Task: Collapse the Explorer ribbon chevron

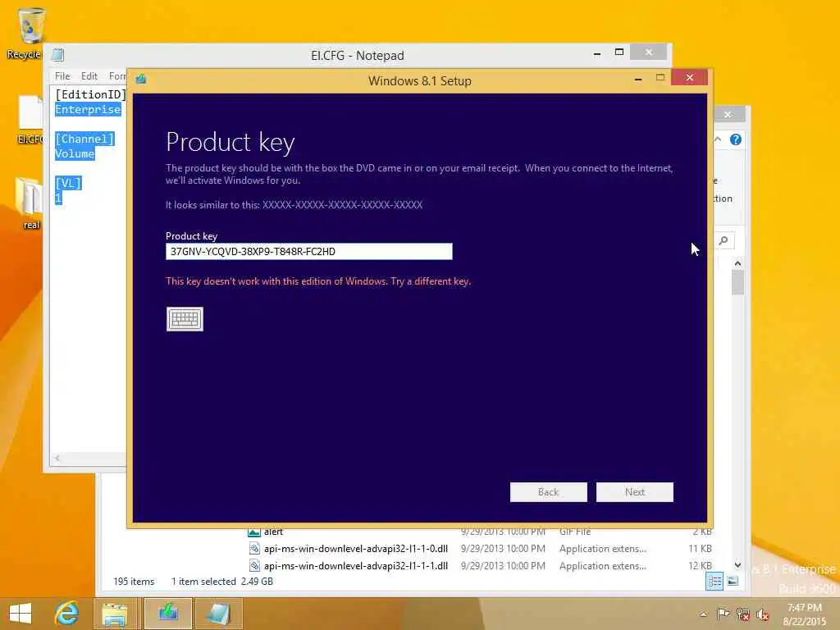Action: pyautogui.click(x=718, y=139)
